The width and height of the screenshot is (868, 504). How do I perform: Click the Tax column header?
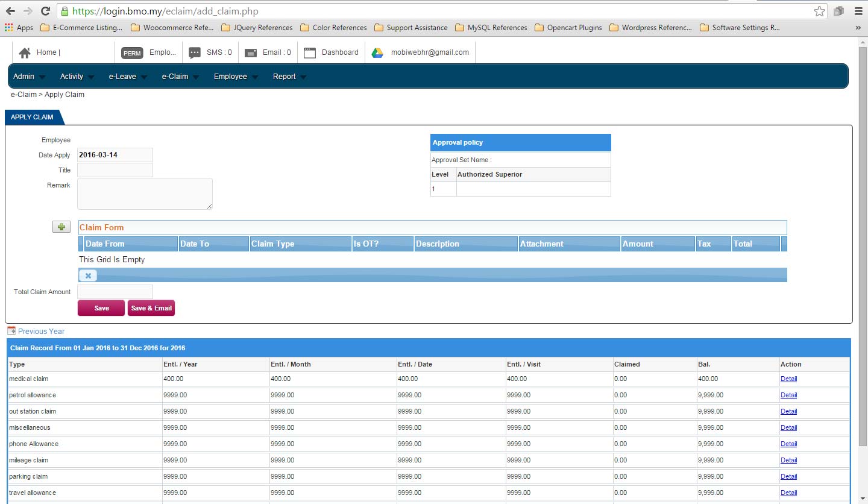coord(713,244)
